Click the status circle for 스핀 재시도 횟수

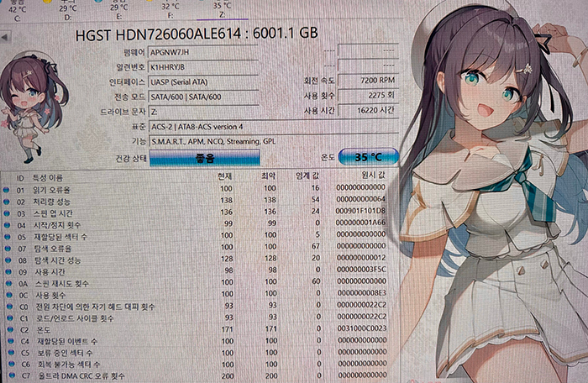coord(9,284)
